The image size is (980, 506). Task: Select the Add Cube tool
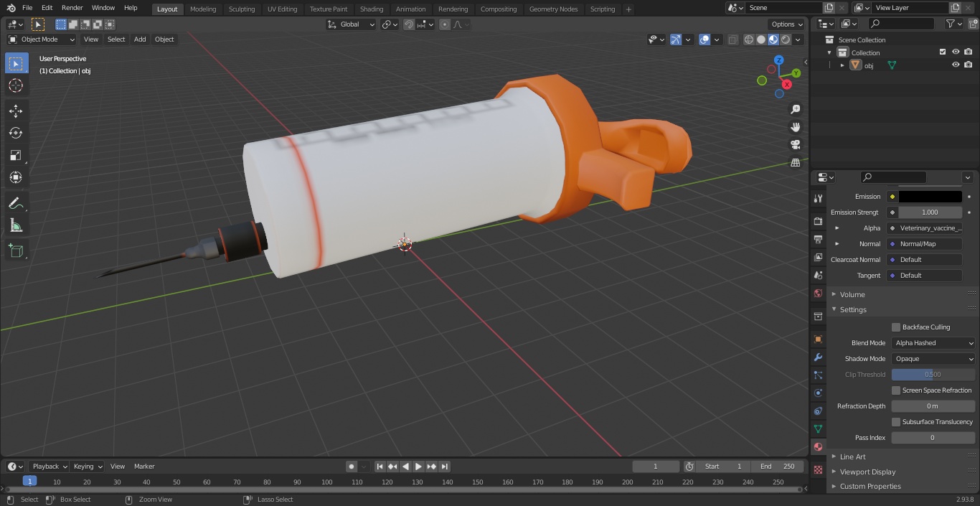tap(16, 251)
